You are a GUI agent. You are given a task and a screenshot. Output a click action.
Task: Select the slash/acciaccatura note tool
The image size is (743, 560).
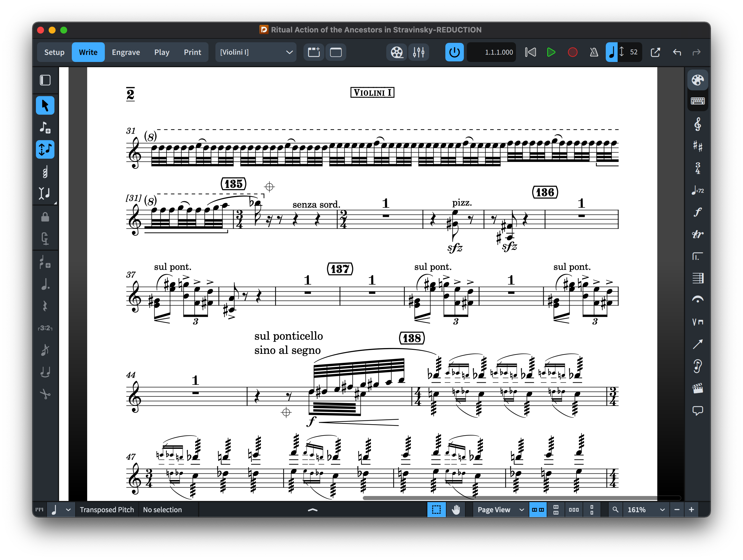click(45, 350)
